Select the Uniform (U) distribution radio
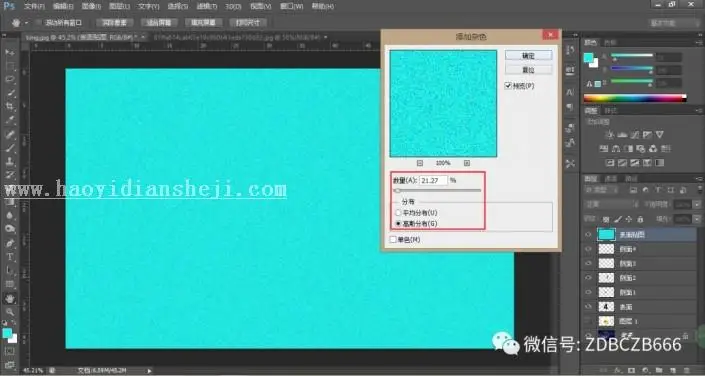 [397, 212]
